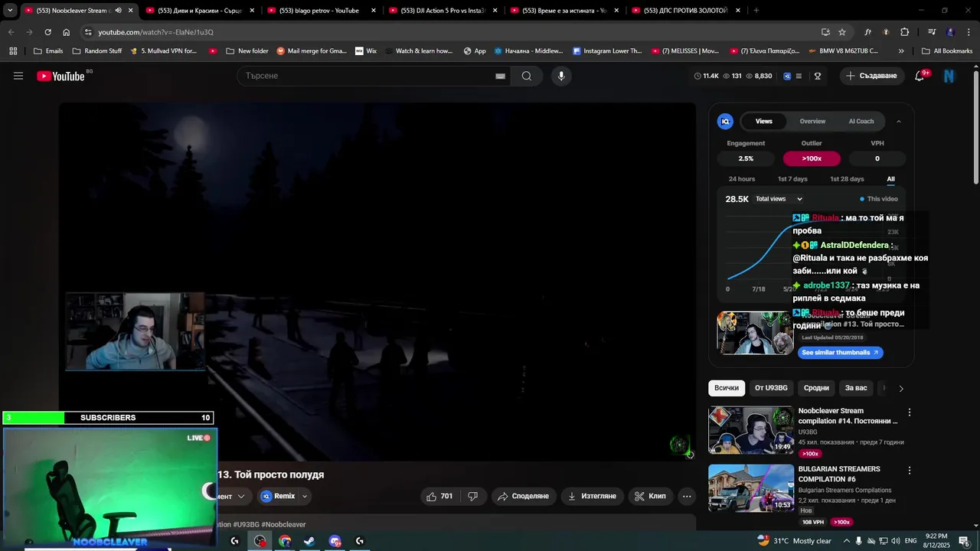The width and height of the screenshot is (980, 551).
Task: Go back to previous page
Action: (11, 32)
